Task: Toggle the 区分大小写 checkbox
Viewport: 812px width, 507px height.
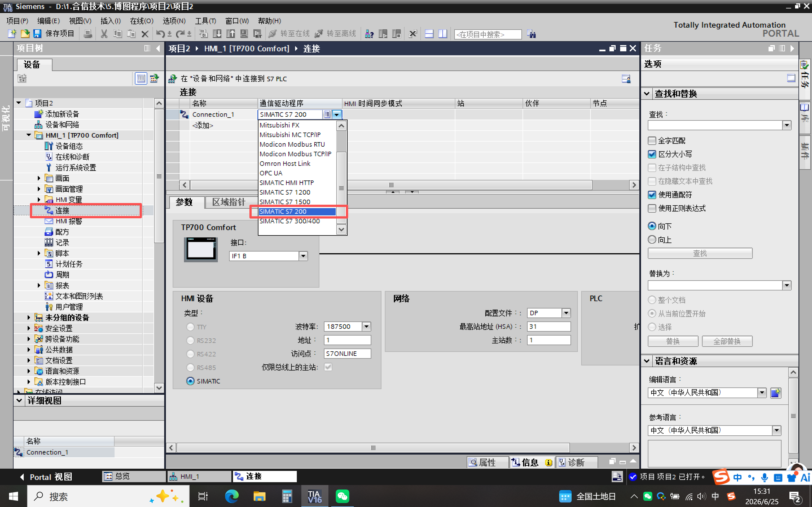Action: pyautogui.click(x=652, y=154)
